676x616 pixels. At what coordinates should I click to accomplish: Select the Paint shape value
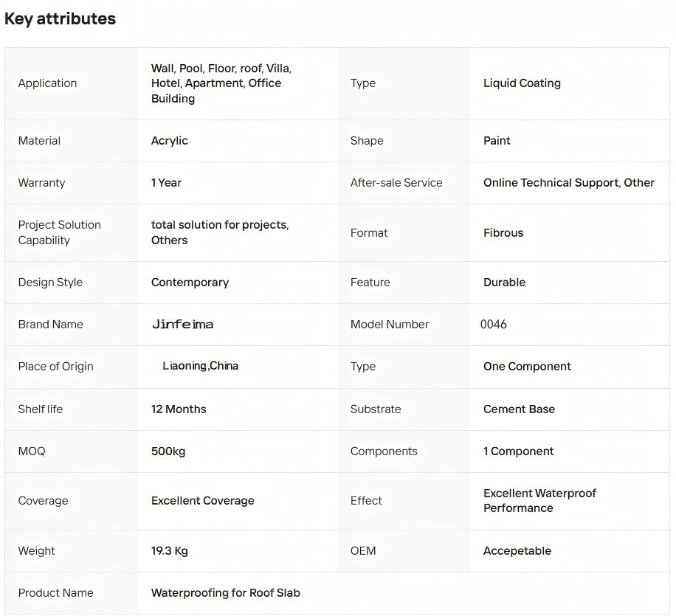497,141
